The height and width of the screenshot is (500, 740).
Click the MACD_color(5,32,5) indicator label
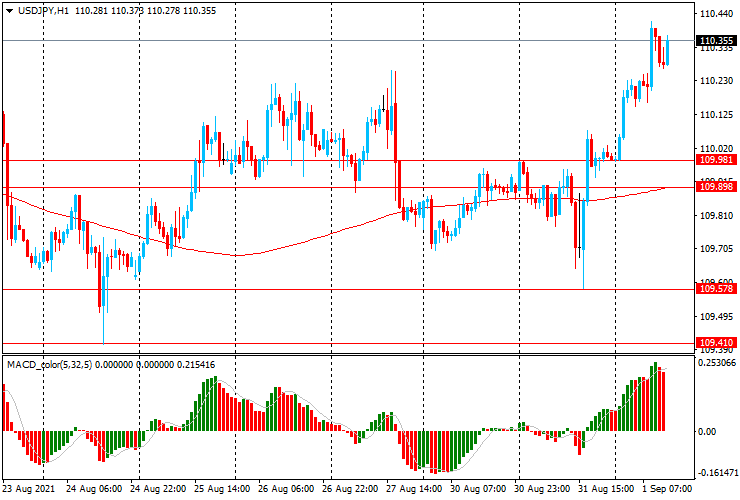click(x=50, y=365)
